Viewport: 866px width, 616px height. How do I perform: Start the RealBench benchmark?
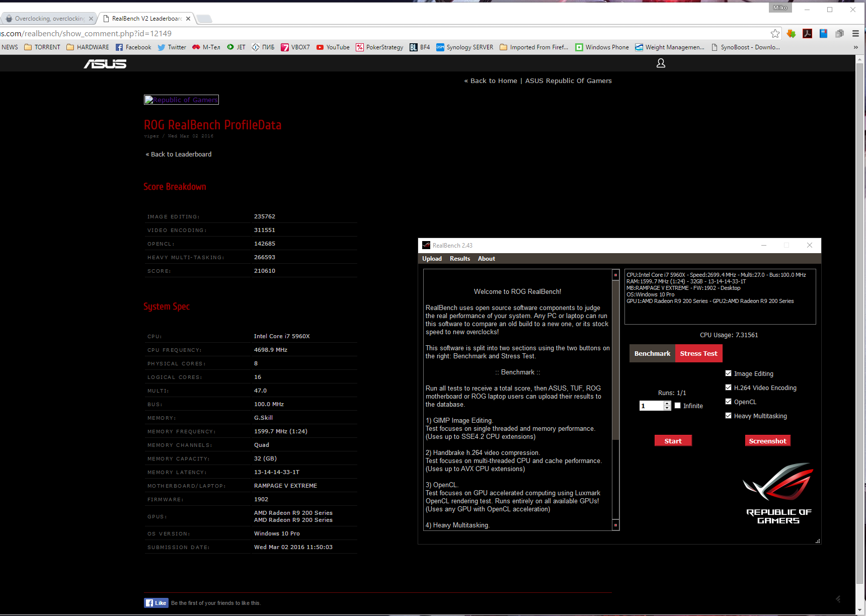point(673,441)
